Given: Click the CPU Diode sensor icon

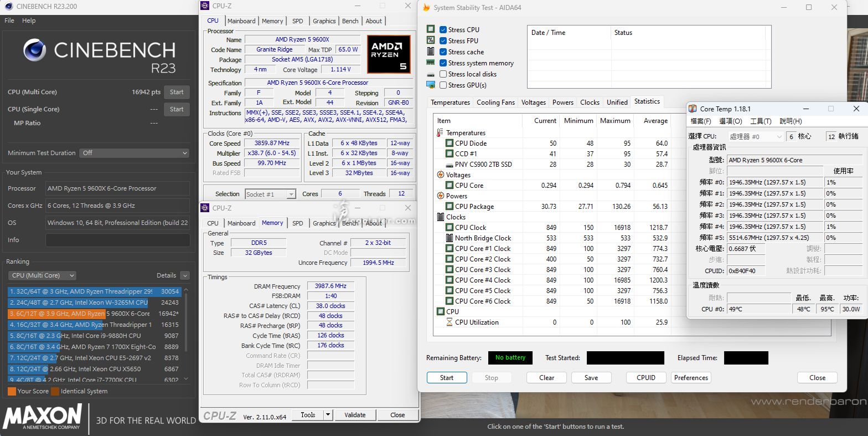Looking at the screenshot, I should [x=449, y=143].
